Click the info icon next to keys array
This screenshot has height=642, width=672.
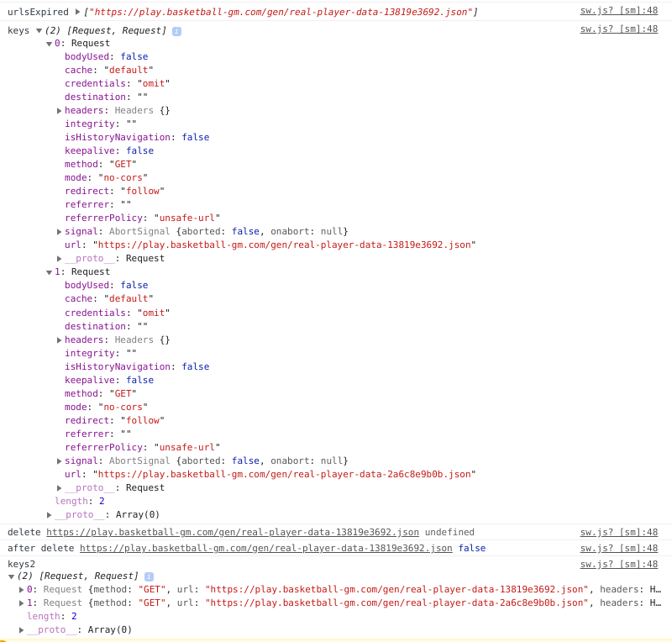pos(176,29)
